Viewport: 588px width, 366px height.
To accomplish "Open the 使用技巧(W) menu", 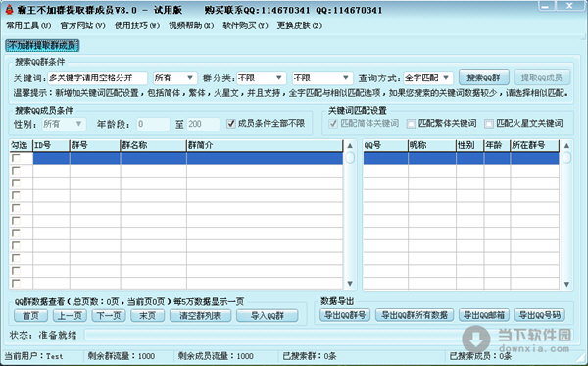I will pos(137,26).
